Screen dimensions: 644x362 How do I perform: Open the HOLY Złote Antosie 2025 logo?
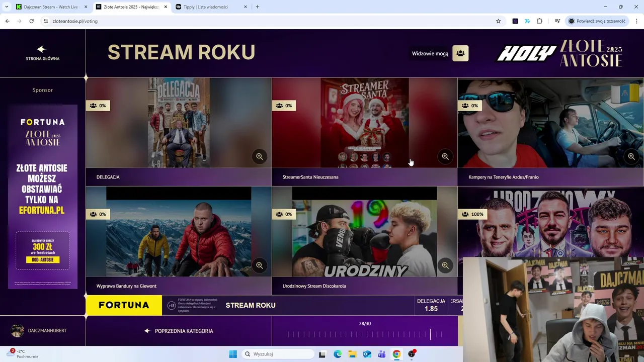click(x=560, y=53)
